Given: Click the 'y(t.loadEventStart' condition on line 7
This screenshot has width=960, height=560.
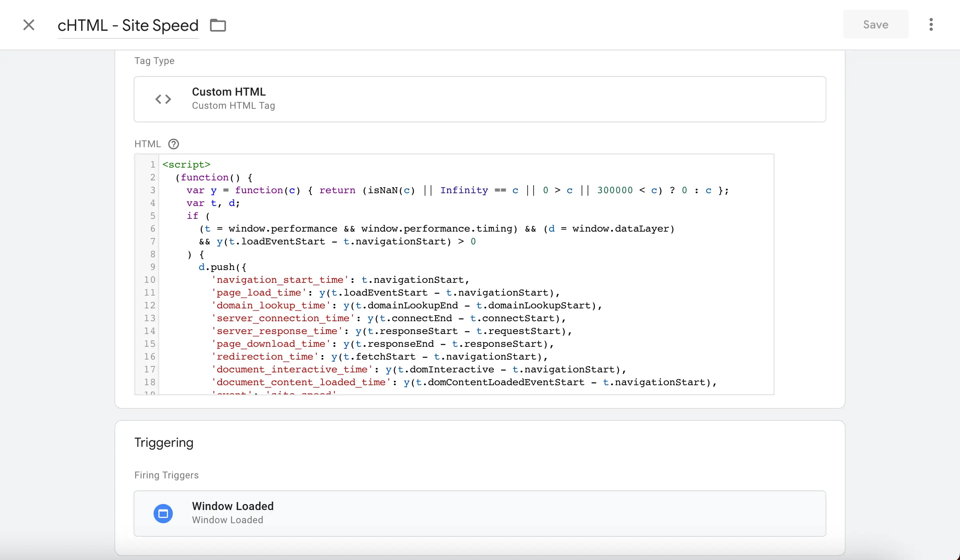Looking at the screenshot, I should pyautogui.click(x=338, y=241).
